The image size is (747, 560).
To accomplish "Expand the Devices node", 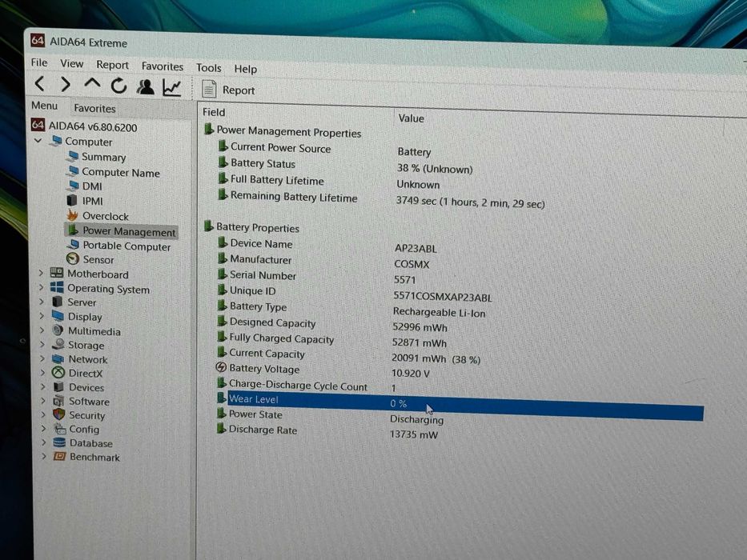I will (x=43, y=386).
